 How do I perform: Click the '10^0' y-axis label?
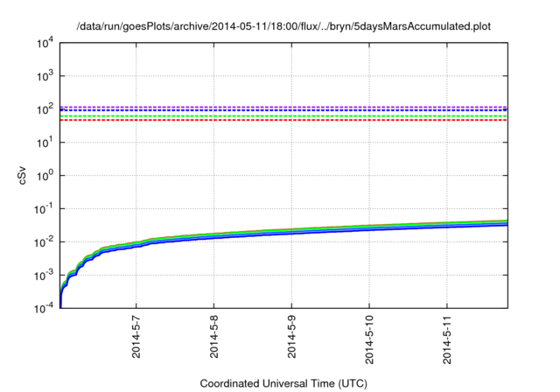(45, 176)
